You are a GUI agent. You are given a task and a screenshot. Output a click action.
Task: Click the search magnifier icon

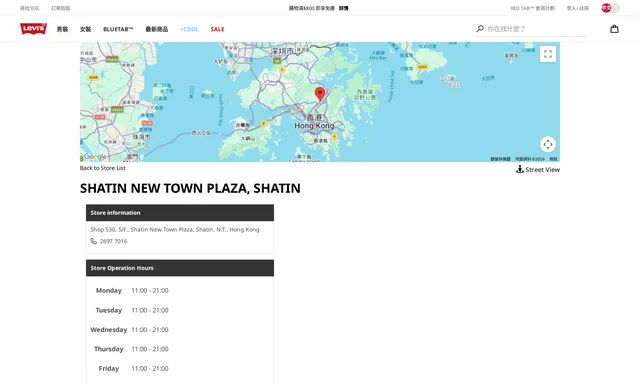click(x=480, y=29)
